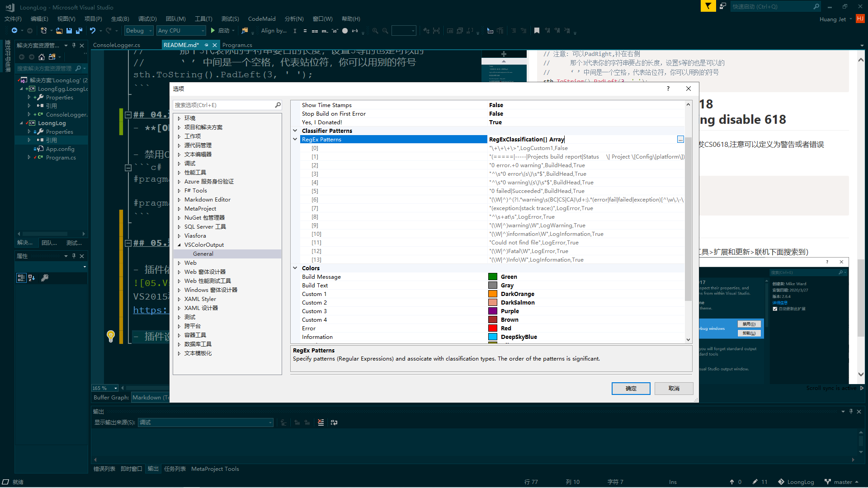
Task: Toggle Show Time Stamps False value
Action: click(496, 105)
